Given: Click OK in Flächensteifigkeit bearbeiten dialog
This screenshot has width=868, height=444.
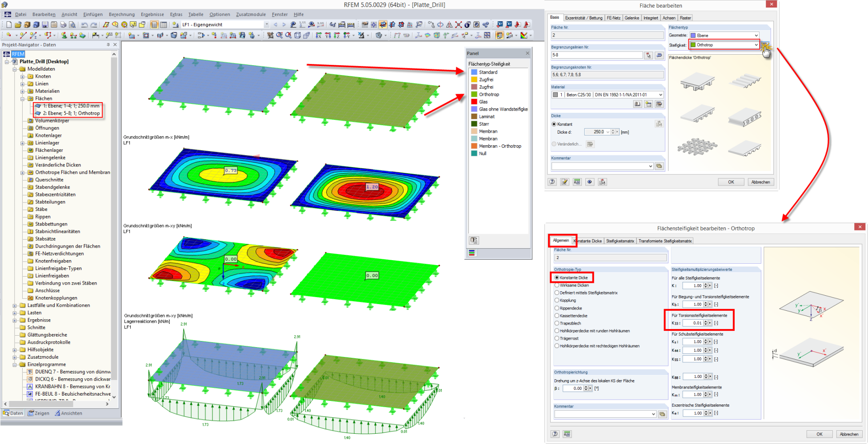Looking at the screenshot, I should pos(819,434).
